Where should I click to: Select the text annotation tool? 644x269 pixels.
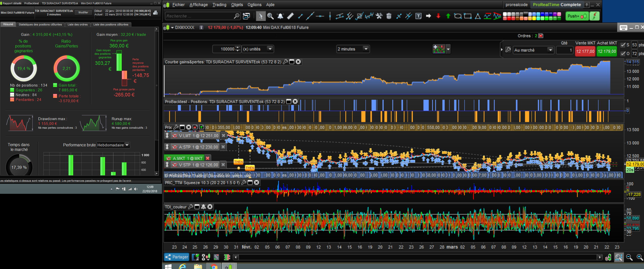pyautogui.click(x=418, y=16)
